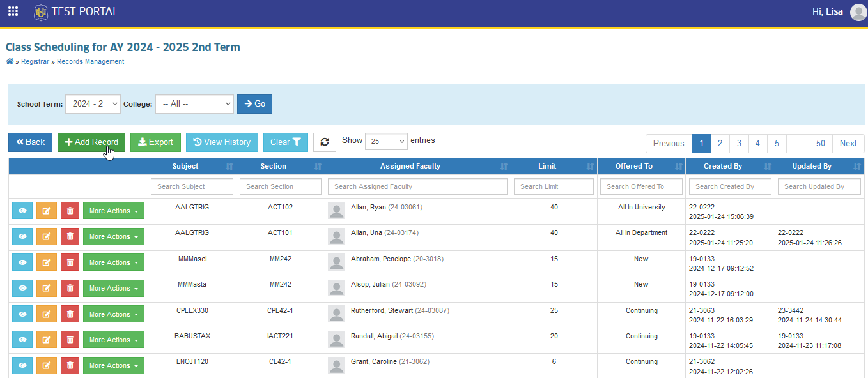View the ENOJT120 record eye icon
Viewport: 868px width, 378px height.
[22, 365]
